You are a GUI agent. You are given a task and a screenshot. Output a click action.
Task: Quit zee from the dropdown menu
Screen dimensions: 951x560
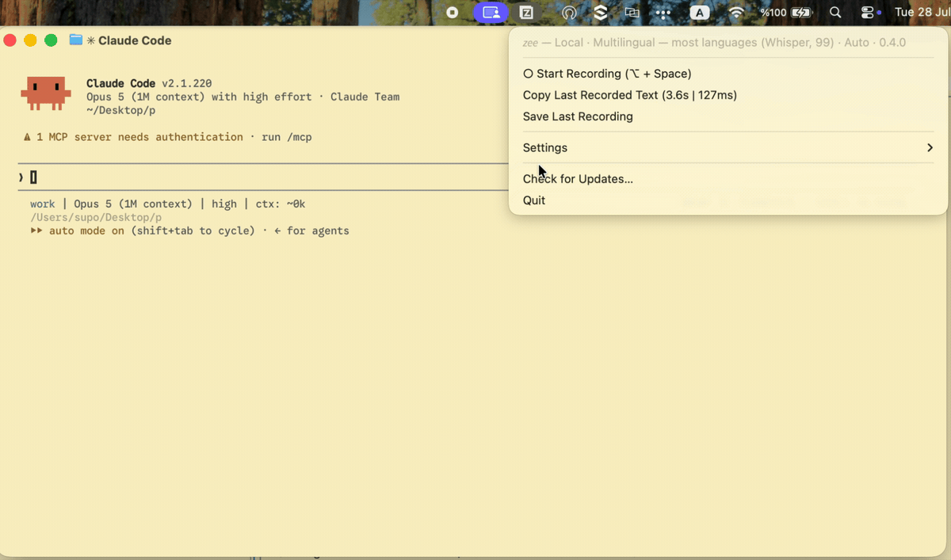(534, 200)
